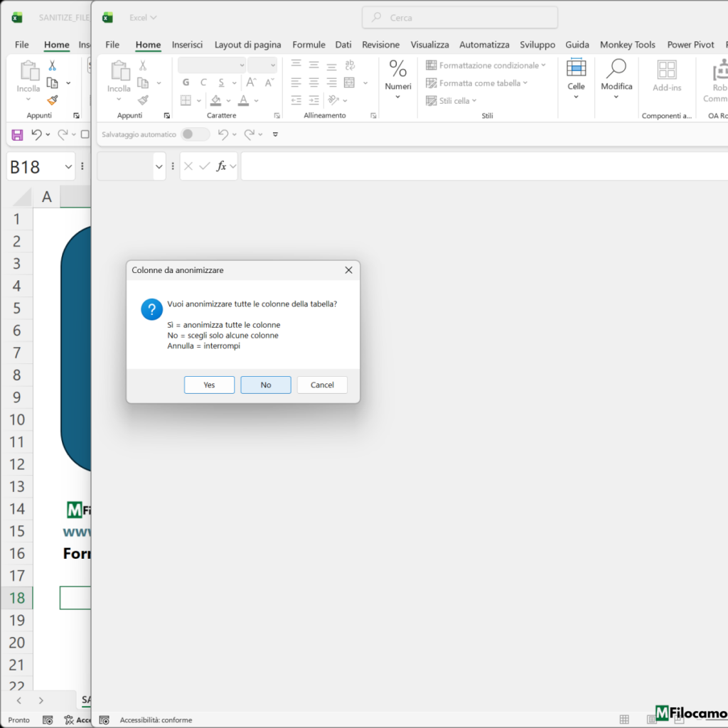Choose No in Colonne da anonimizzare dialog
The height and width of the screenshot is (728, 728).
(266, 385)
